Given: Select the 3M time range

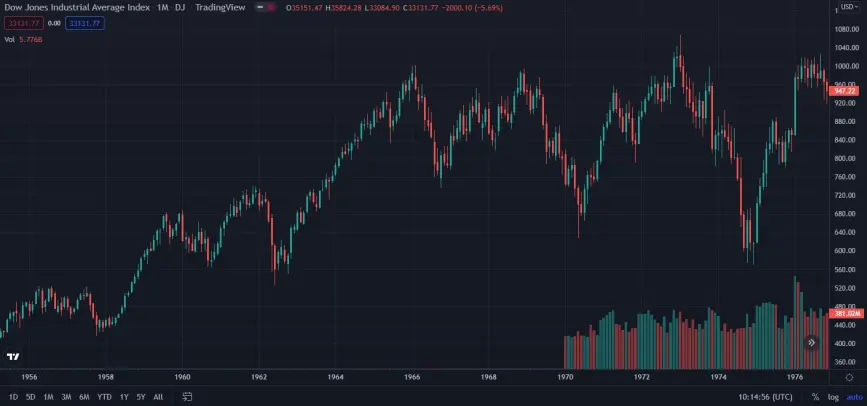Looking at the screenshot, I should tap(66, 397).
